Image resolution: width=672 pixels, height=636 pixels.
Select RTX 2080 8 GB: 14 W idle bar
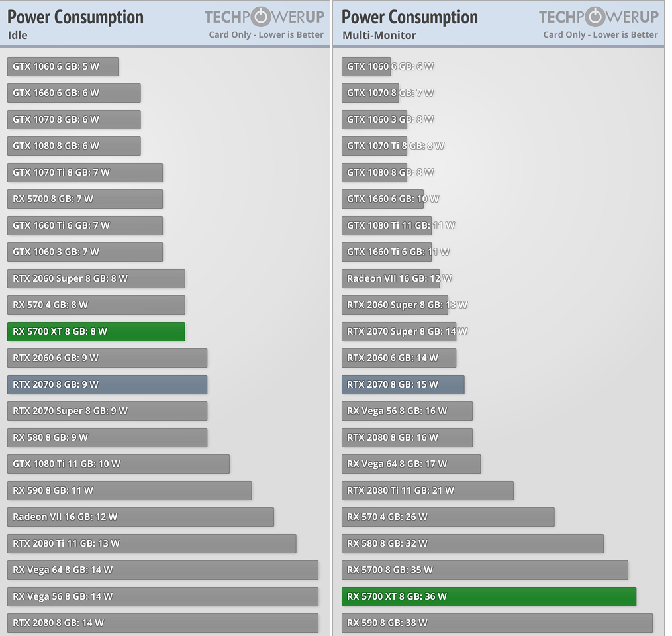163,623
